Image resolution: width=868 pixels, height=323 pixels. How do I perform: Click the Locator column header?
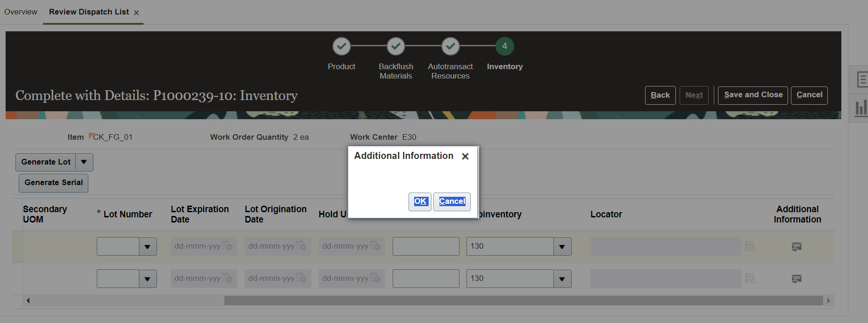[606, 215]
